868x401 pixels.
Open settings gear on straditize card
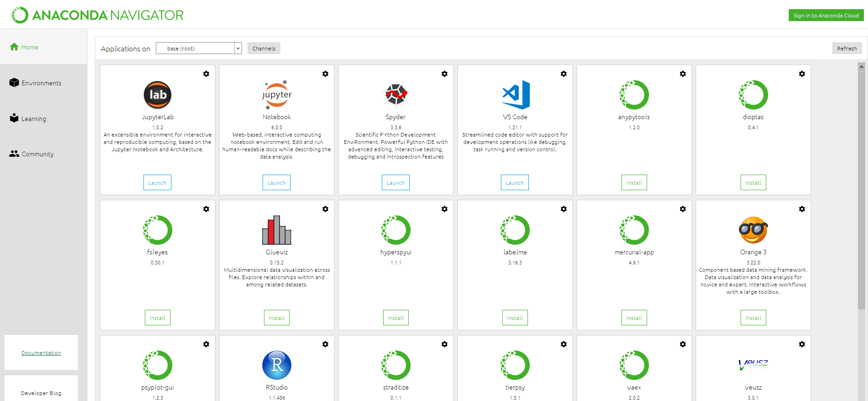[445, 344]
